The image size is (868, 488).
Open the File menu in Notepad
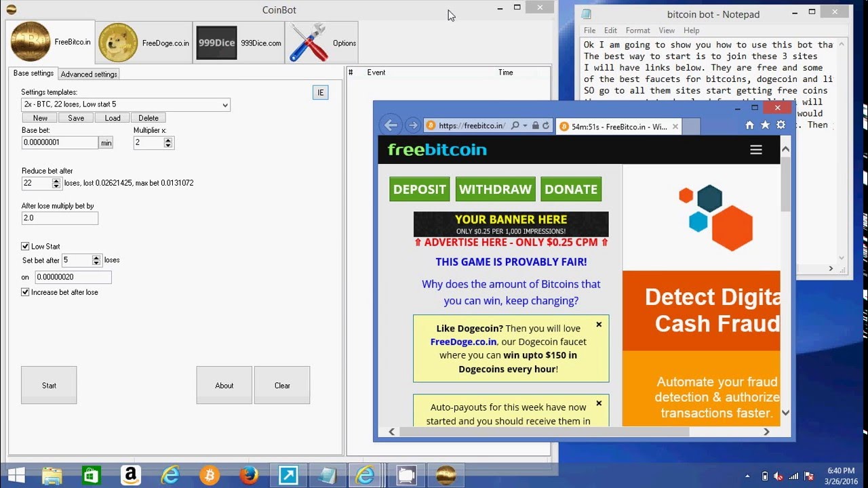tap(590, 30)
